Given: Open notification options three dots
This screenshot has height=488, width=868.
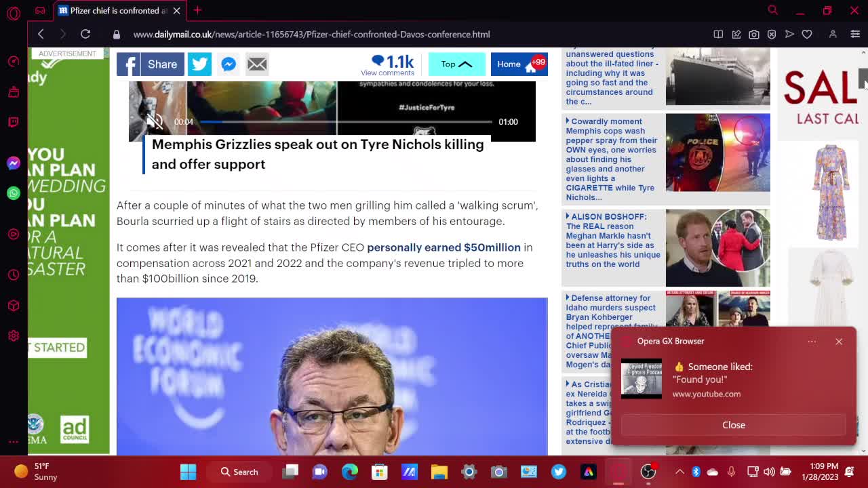Looking at the screenshot, I should tap(812, 341).
